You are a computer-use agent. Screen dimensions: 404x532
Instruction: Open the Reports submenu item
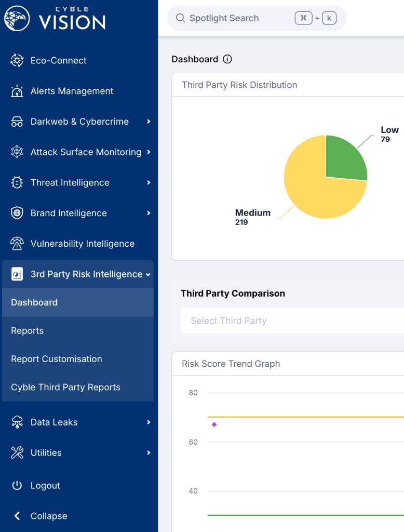pos(28,331)
